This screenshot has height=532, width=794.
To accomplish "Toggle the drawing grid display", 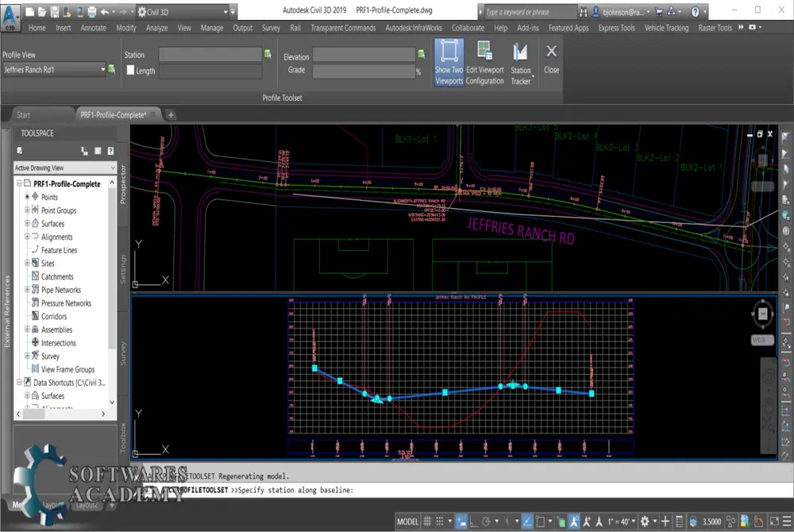I will coord(427,522).
